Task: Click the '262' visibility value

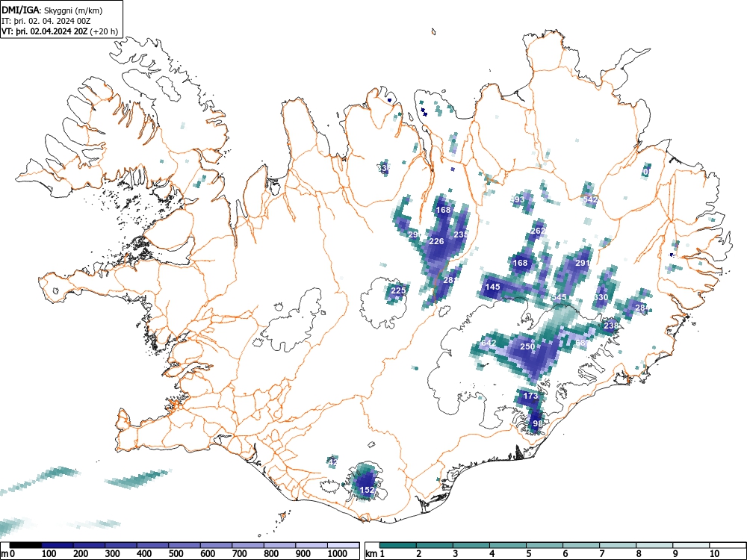Action: pos(538,231)
